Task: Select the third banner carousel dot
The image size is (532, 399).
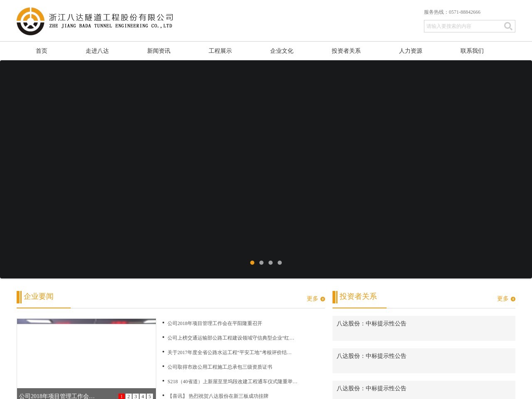Action: 271,263
